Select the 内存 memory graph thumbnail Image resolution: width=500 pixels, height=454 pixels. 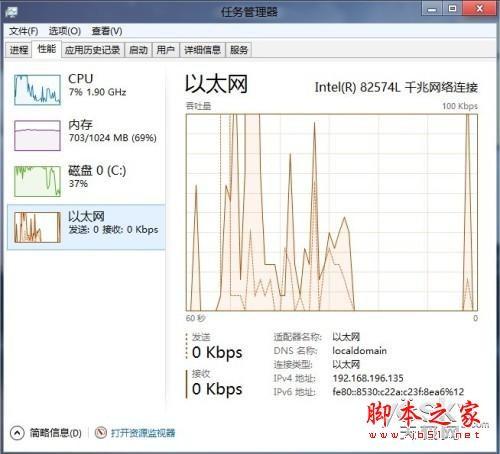pos(37,136)
